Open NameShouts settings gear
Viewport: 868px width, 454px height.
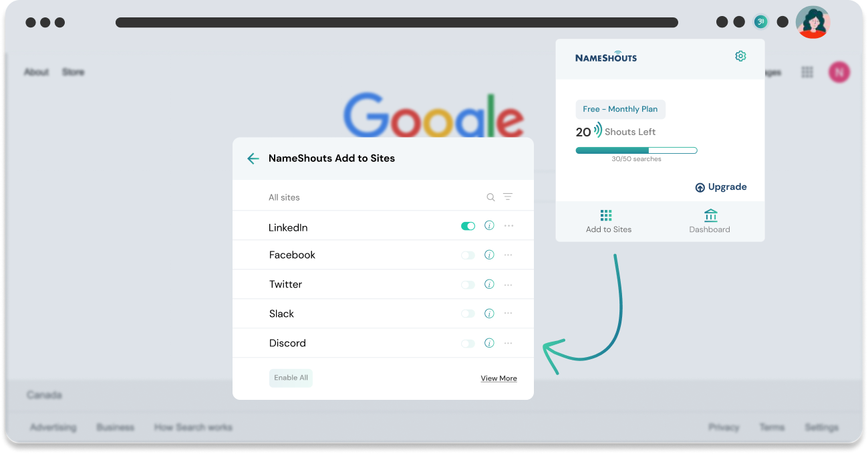740,56
